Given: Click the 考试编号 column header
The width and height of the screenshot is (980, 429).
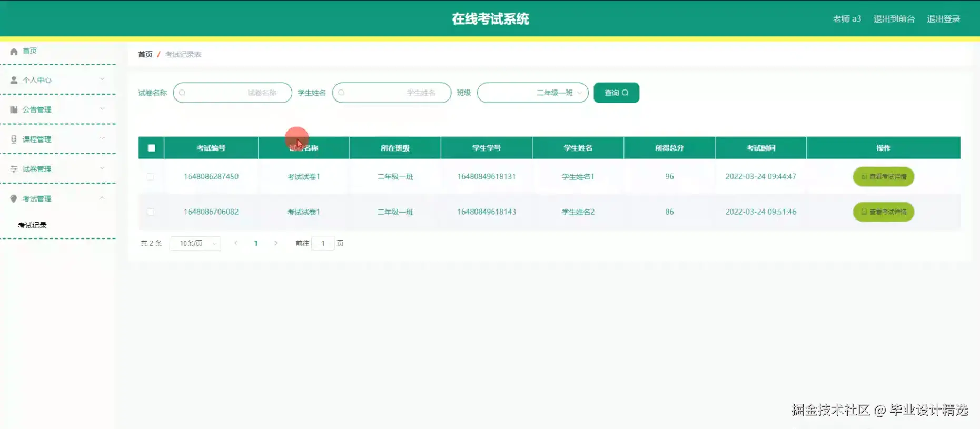Looking at the screenshot, I should [211, 148].
